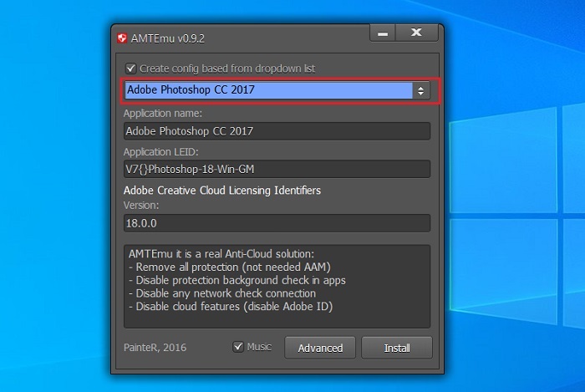
Task: Open the Advanced options
Action: click(320, 348)
